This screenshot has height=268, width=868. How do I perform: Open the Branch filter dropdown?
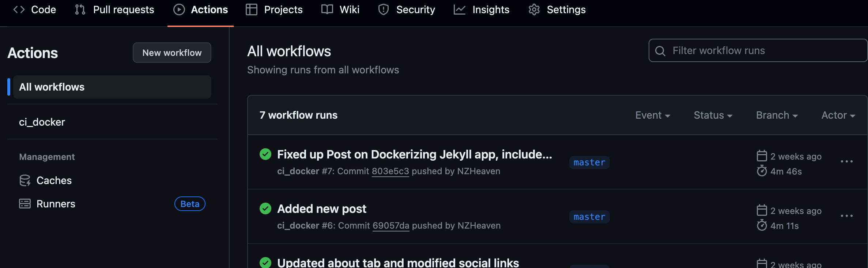777,115
